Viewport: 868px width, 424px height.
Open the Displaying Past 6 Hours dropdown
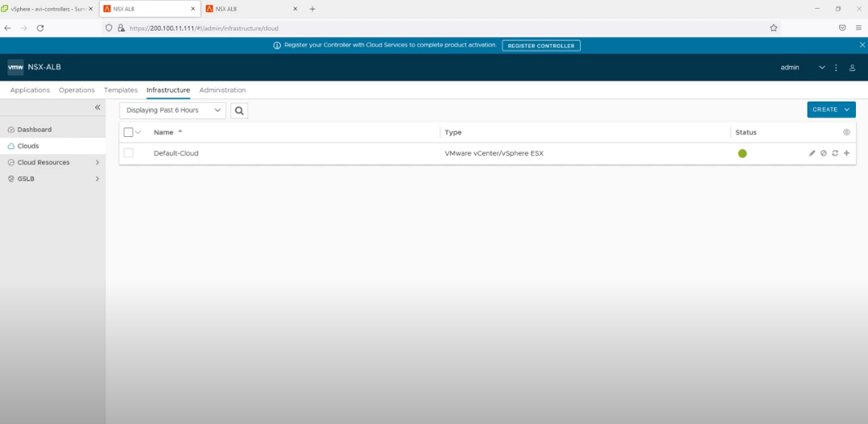pyautogui.click(x=172, y=110)
